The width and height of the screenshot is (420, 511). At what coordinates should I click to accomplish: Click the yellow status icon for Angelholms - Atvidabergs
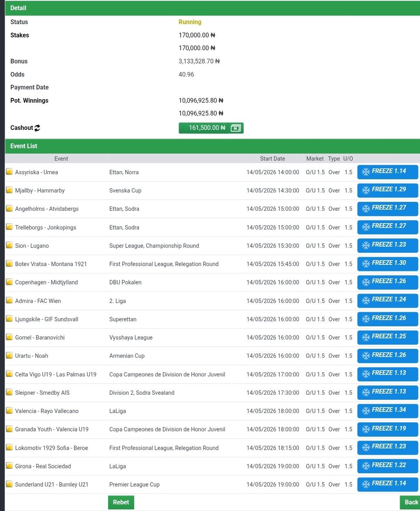[x=9, y=209]
